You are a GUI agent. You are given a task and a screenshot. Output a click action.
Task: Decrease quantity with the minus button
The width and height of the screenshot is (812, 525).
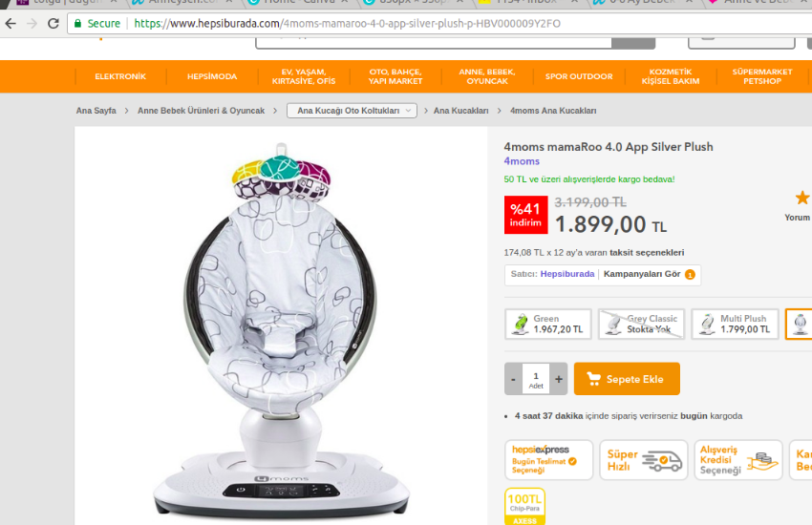513,379
